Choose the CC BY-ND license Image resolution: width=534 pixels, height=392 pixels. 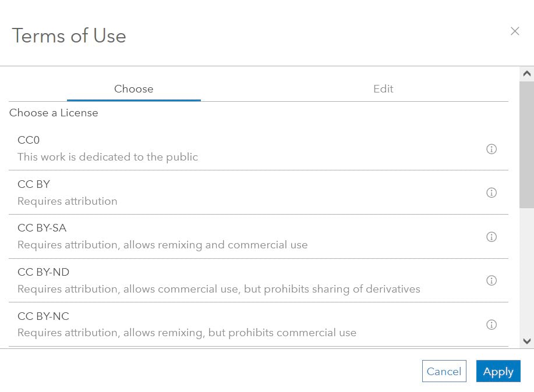tap(259, 280)
